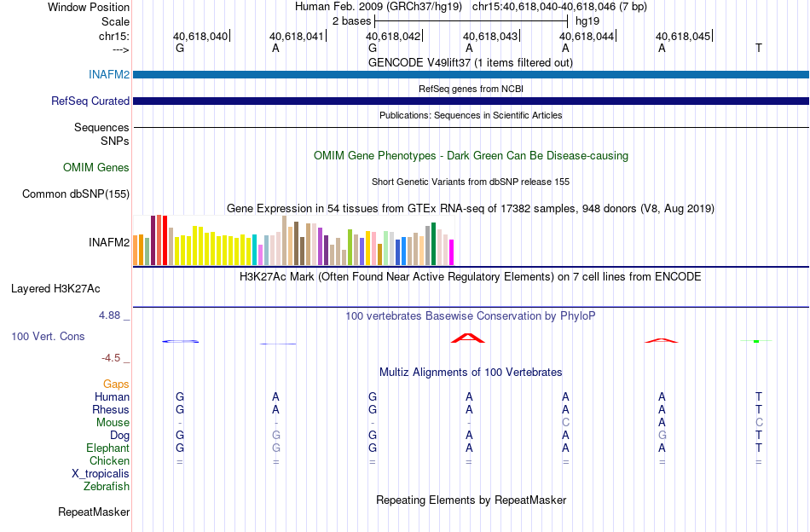This screenshot has width=810, height=532.
Task: Click the small green PhyloP mark
Action: [x=756, y=341]
